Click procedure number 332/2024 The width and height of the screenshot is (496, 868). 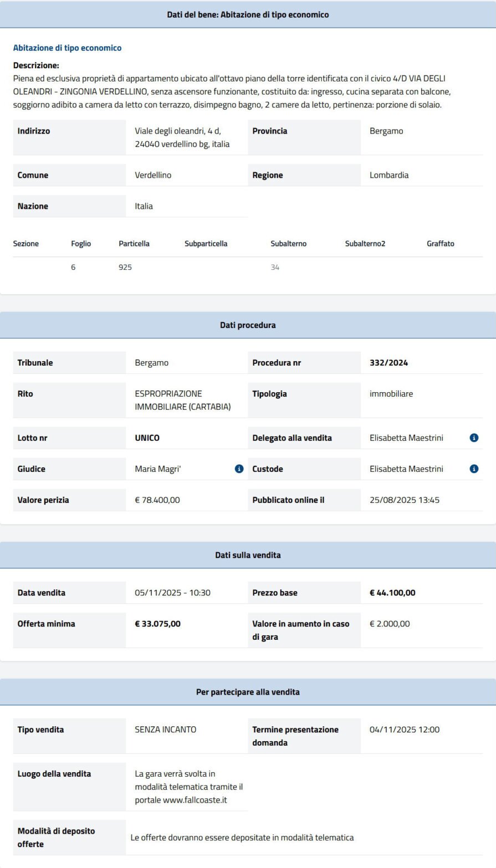(x=388, y=363)
